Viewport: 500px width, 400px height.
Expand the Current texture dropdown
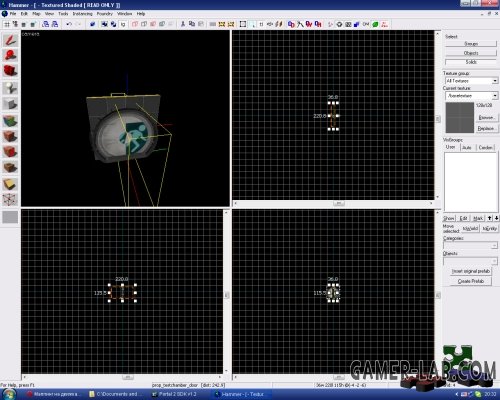point(495,96)
